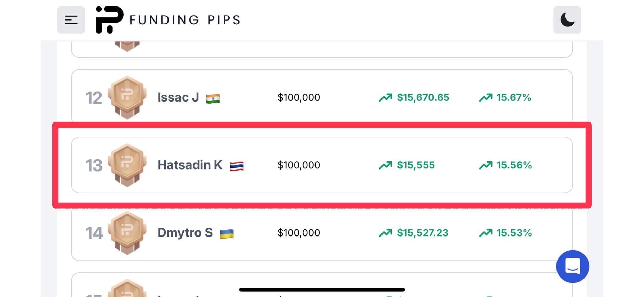Select trader name Issac J
Viewport: 644px width, 297px height.
178,97
